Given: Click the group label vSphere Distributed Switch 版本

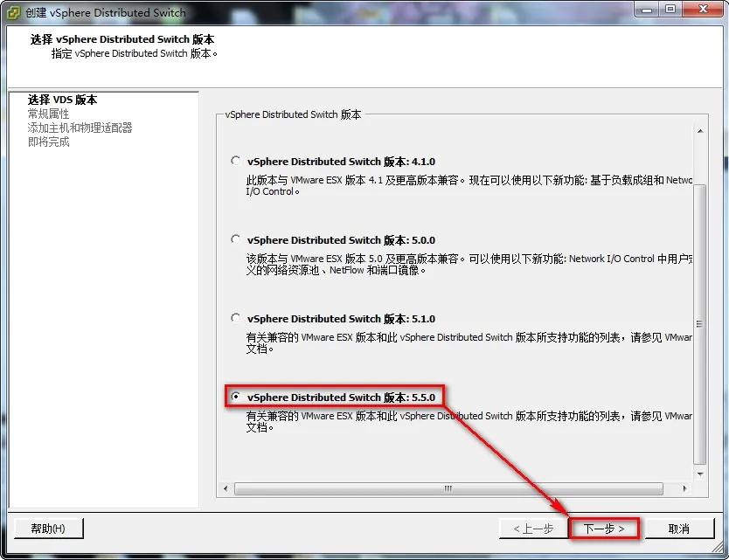Looking at the screenshot, I should pos(293,114).
